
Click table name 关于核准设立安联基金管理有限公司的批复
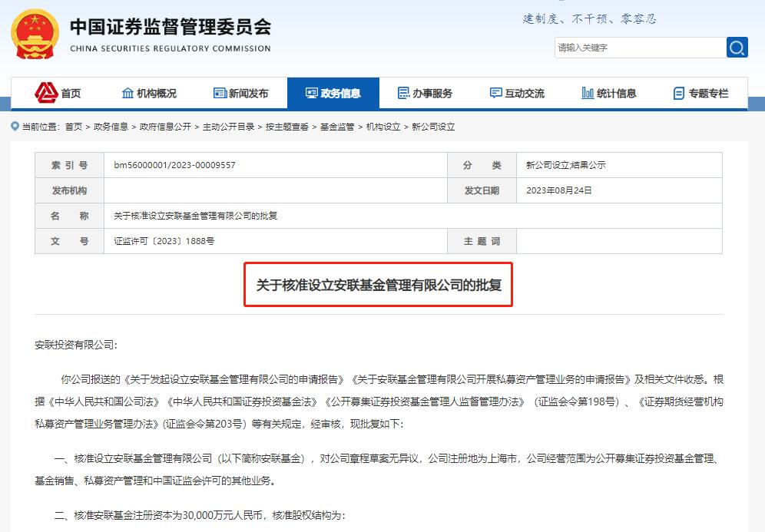point(196,216)
